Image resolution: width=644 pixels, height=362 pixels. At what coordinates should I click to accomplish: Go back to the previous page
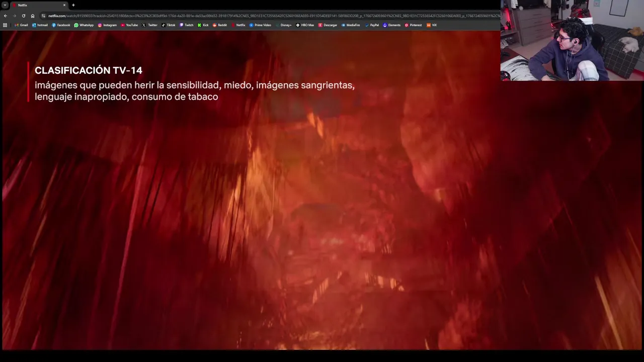pyautogui.click(x=6, y=16)
